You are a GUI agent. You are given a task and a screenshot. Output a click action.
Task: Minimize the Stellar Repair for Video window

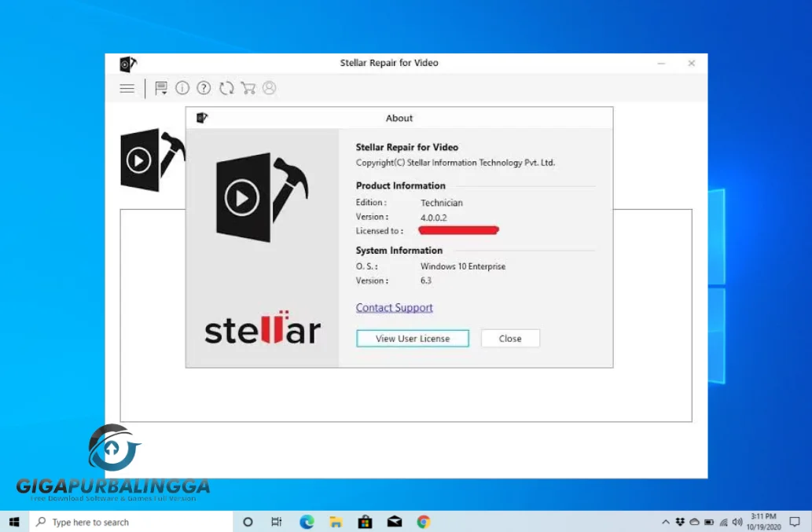tap(661, 63)
